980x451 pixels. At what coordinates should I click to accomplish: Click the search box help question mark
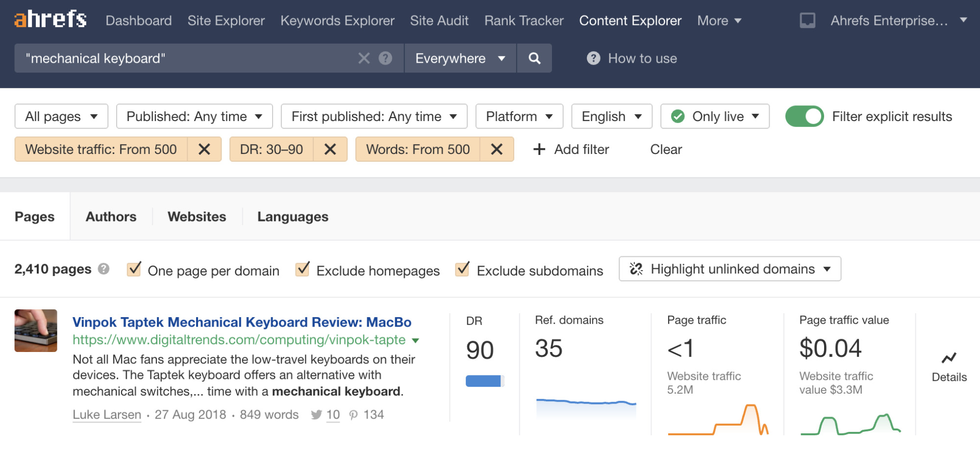click(385, 58)
